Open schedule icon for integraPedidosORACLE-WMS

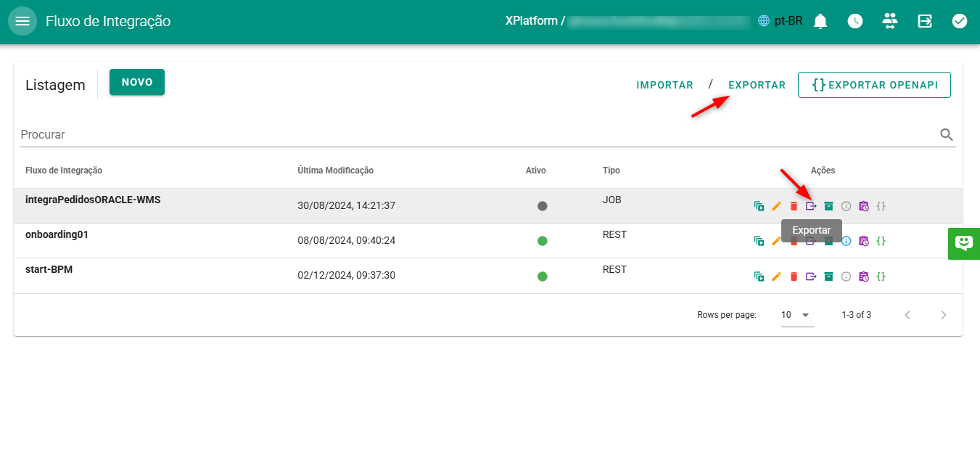point(863,206)
